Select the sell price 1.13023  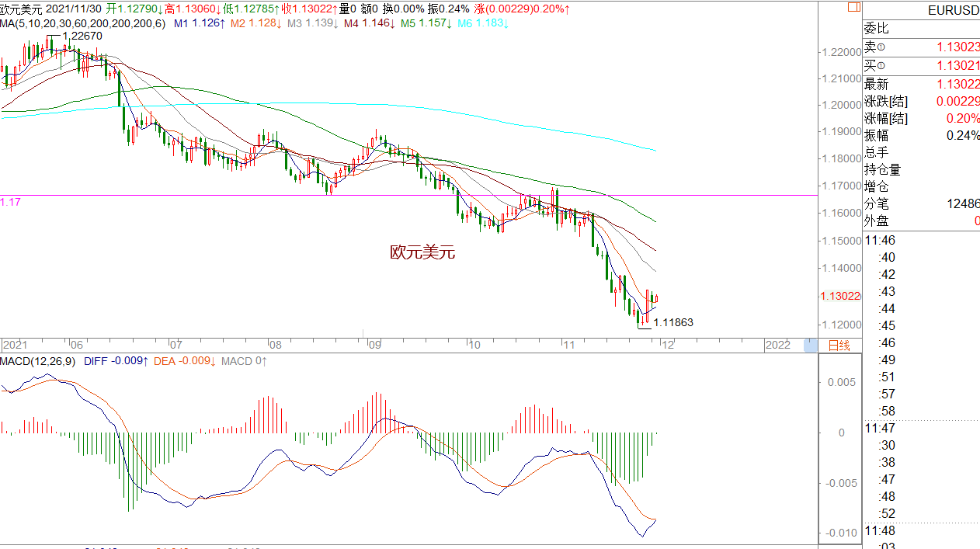[x=957, y=48]
